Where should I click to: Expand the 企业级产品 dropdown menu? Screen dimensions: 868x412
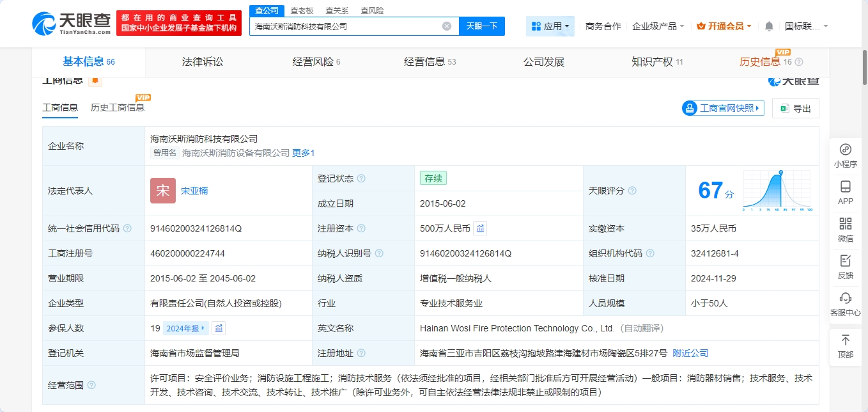point(658,26)
